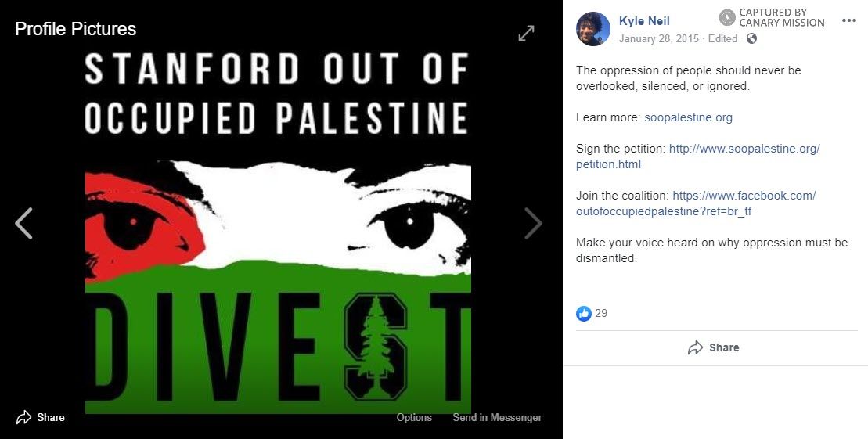Click the blue thumbs-up like icon
This screenshot has width=868, height=439.
click(x=584, y=313)
